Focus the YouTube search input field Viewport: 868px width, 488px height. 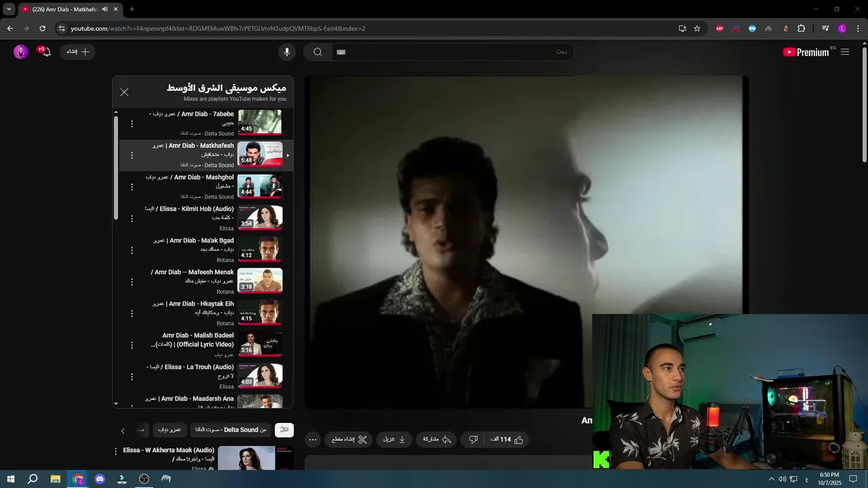point(452,52)
